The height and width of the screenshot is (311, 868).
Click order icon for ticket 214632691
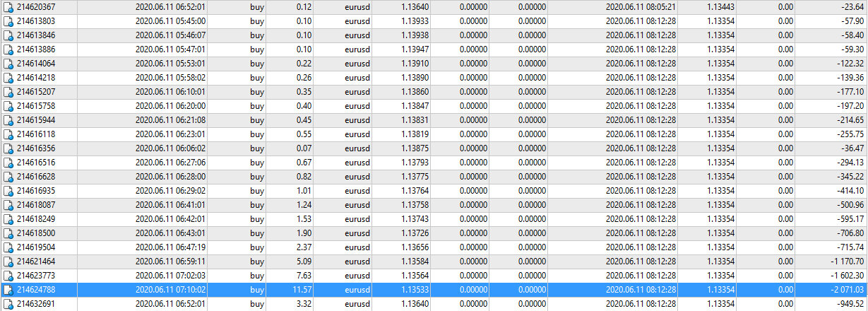(x=8, y=304)
